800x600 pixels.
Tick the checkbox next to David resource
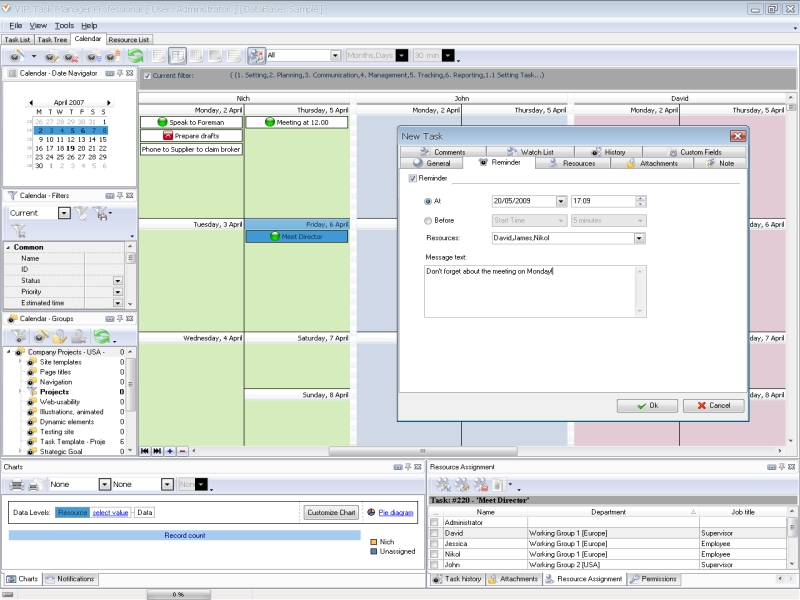coord(434,533)
